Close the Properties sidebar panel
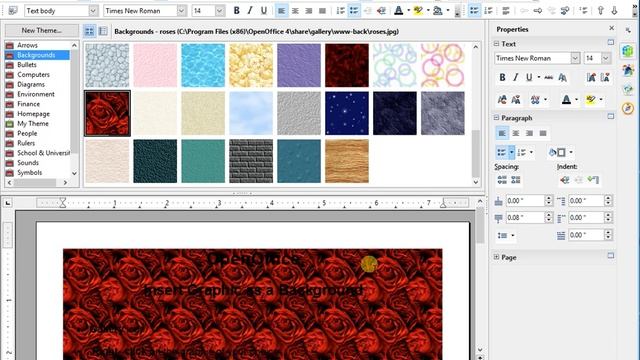The height and width of the screenshot is (360, 640). click(x=611, y=28)
